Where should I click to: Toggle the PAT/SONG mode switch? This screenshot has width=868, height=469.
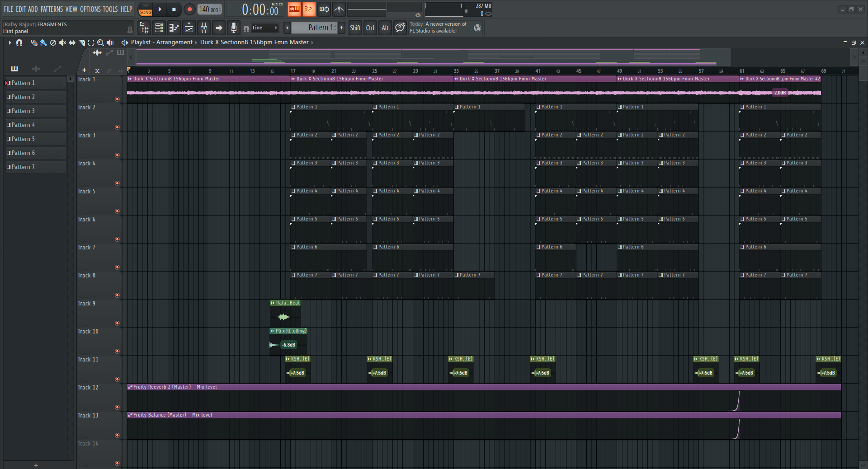145,9
